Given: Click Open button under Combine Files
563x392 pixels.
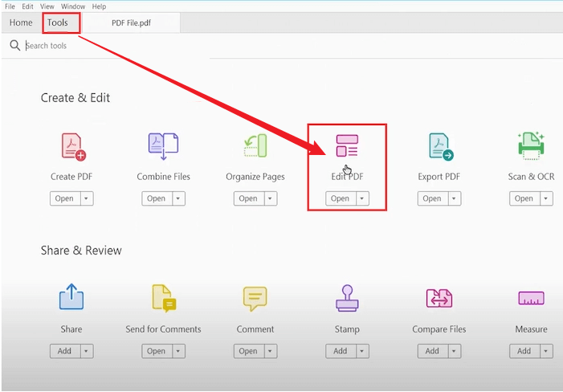Looking at the screenshot, I should click(157, 198).
